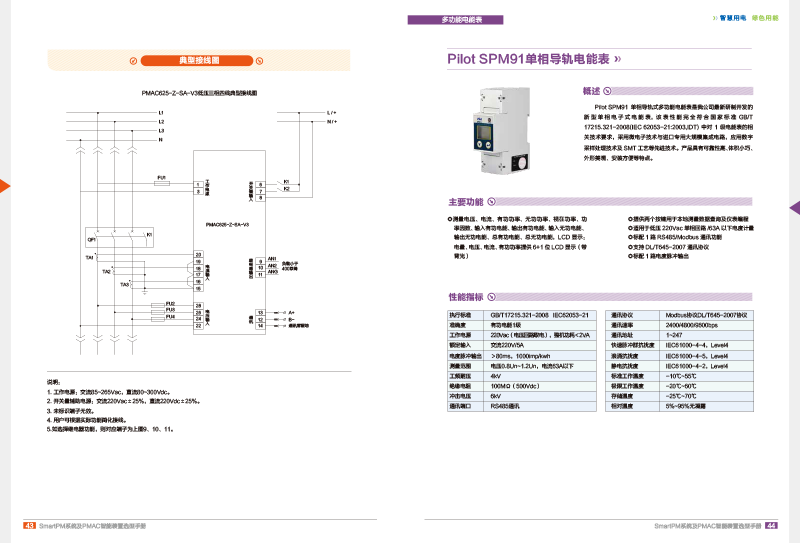
Task: Click the double-arrow icon after Pilot SPM91 title
Action: pos(619,59)
